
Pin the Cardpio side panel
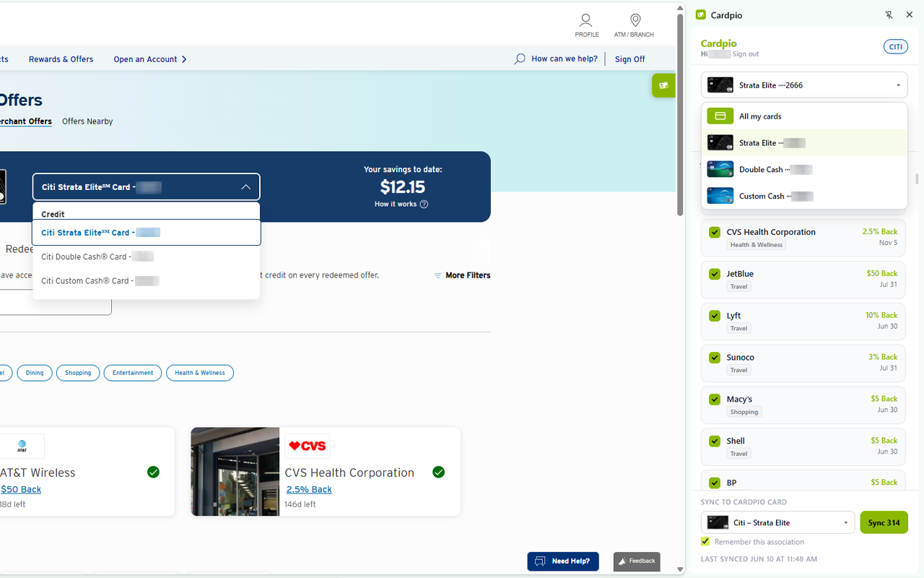[889, 14]
